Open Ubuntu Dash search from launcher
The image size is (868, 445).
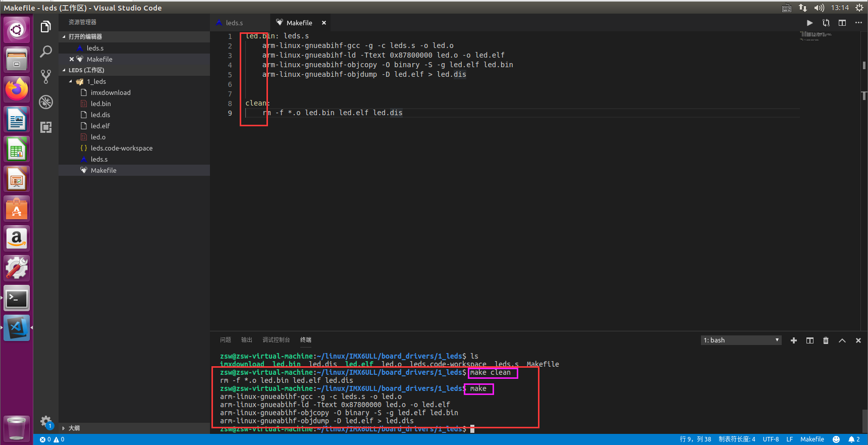[17, 30]
